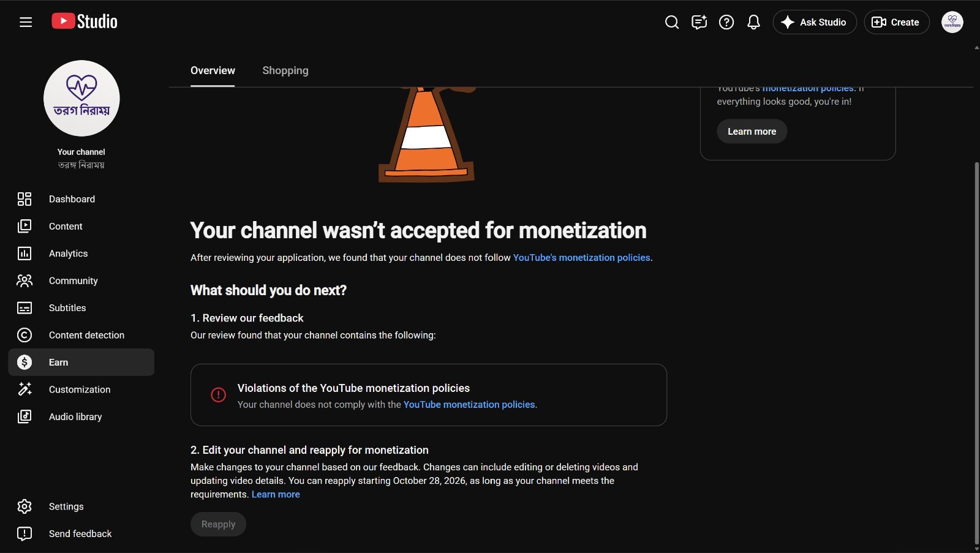The image size is (980, 553).
Task: Switch to the Shopping tab
Action: point(285,70)
